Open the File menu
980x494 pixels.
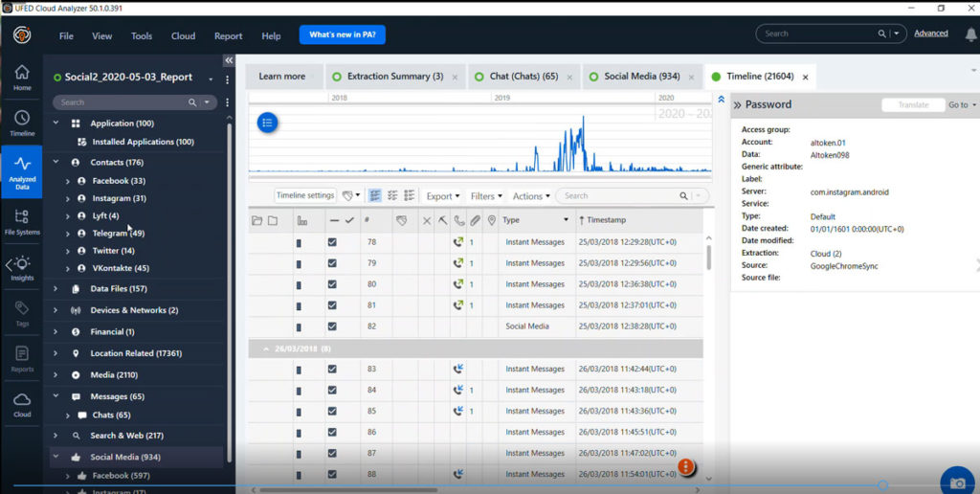pos(66,36)
